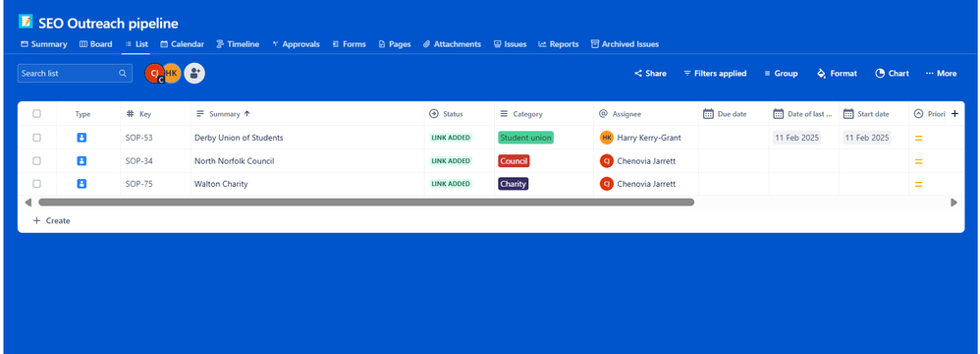This screenshot has height=354, width=980.
Task: Click the dark purple Charity category tag
Action: click(x=514, y=184)
